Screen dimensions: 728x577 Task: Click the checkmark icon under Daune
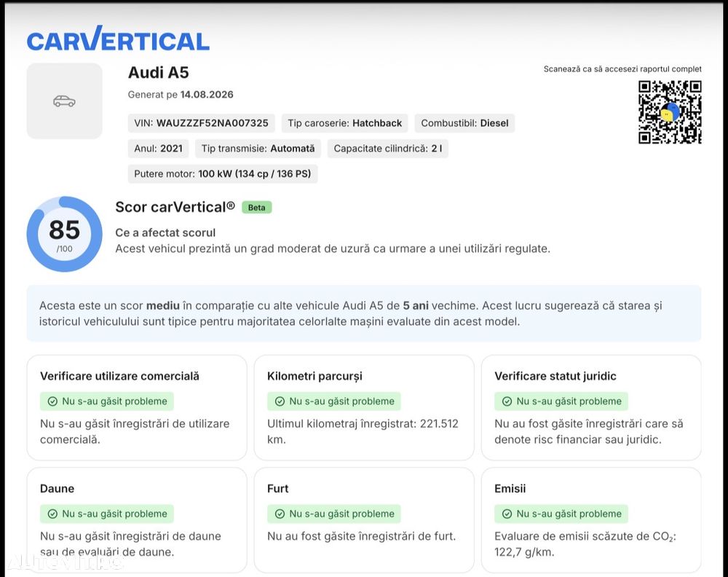(53, 514)
